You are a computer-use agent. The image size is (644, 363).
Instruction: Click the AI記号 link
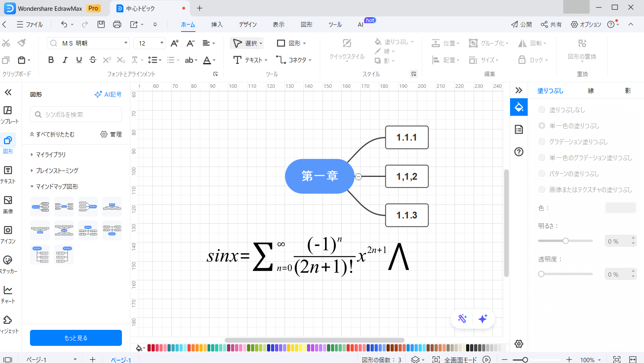[108, 94]
